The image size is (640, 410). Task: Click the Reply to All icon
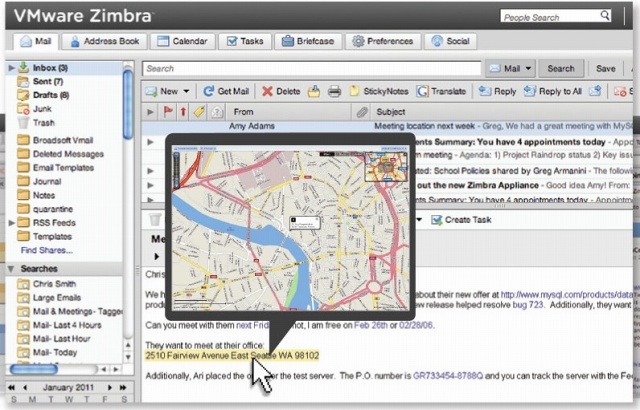[x=533, y=91]
